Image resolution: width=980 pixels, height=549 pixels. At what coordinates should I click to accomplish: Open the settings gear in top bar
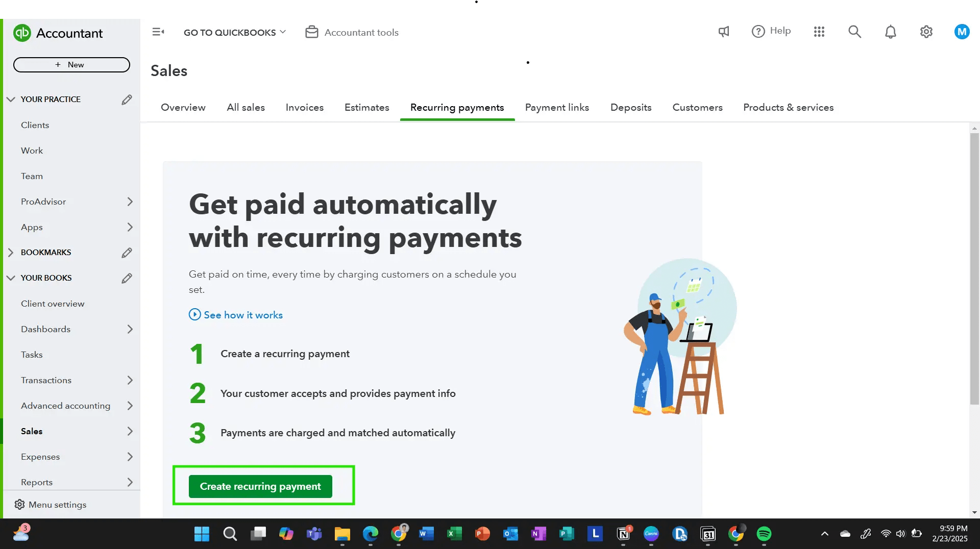click(x=926, y=32)
